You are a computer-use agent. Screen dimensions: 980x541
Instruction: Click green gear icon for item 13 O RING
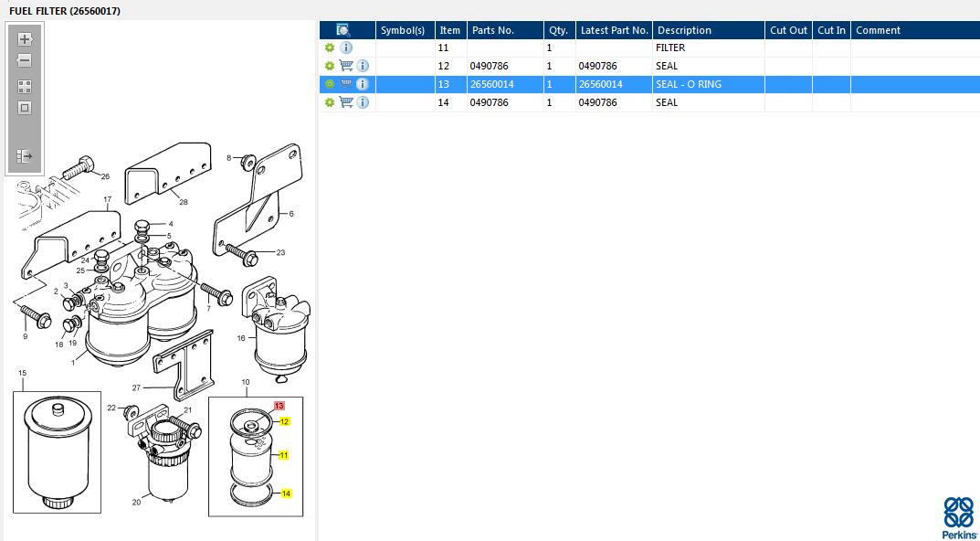[330, 84]
